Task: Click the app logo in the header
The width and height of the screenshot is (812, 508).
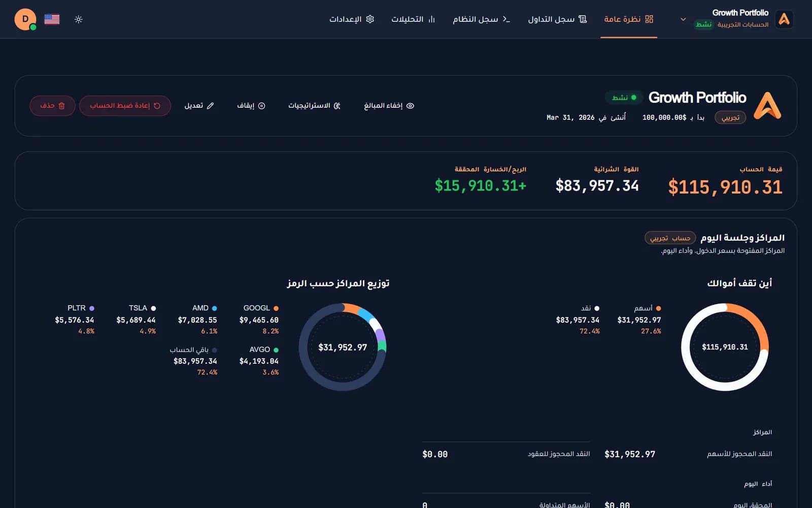Action: 784,19
